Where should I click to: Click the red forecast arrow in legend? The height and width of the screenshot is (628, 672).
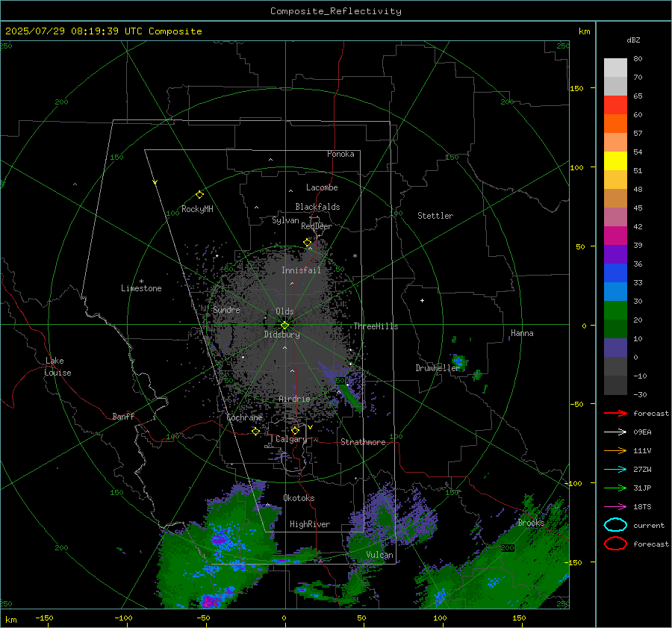coord(615,413)
